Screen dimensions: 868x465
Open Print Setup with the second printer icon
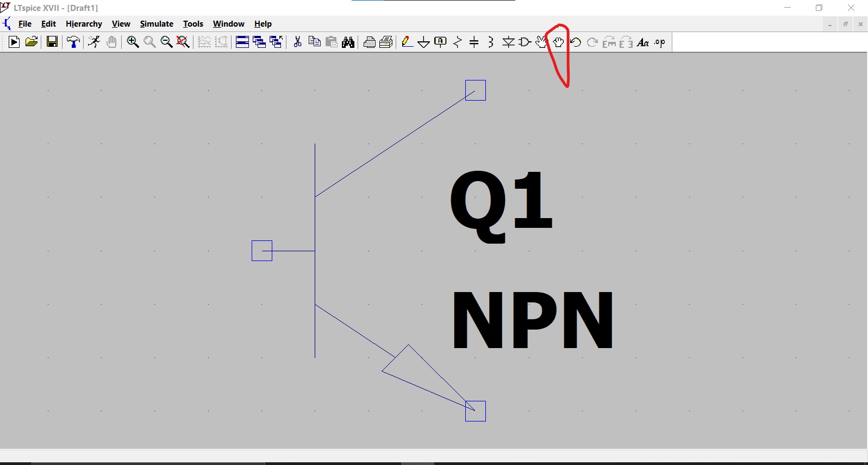(x=386, y=42)
